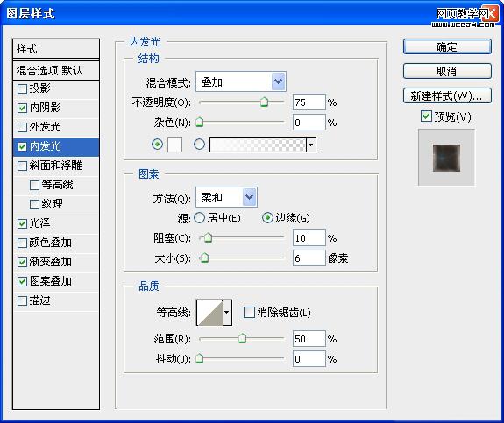Toggle the 预览(V) preview checkbox
This screenshot has height=423, width=504.
coord(426,116)
